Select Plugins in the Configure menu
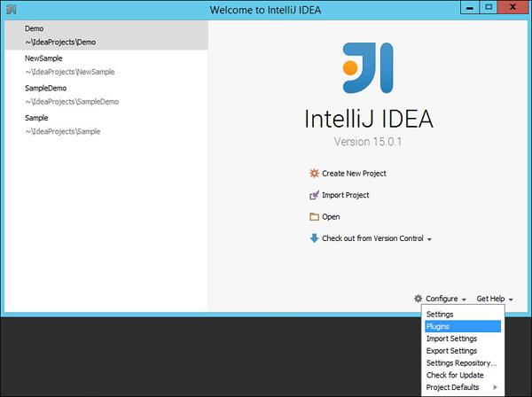The height and width of the screenshot is (397, 532). [463, 326]
